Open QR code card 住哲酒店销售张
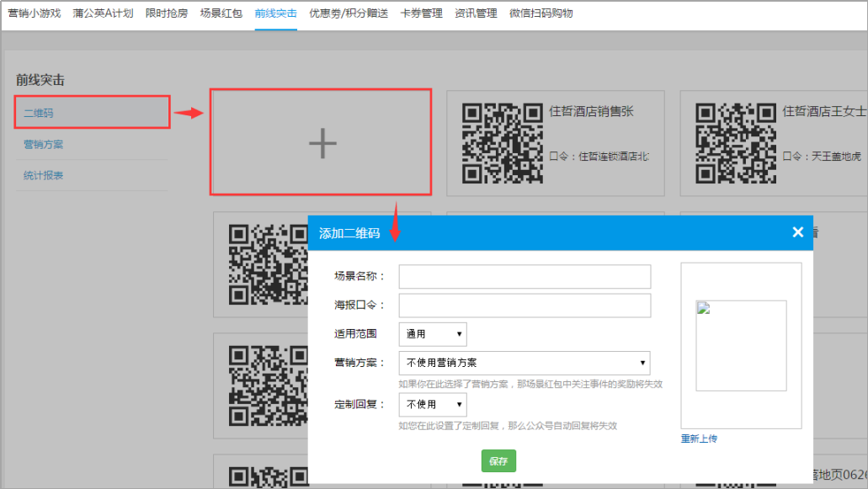The image size is (868, 489). pyautogui.click(x=555, y=143)
